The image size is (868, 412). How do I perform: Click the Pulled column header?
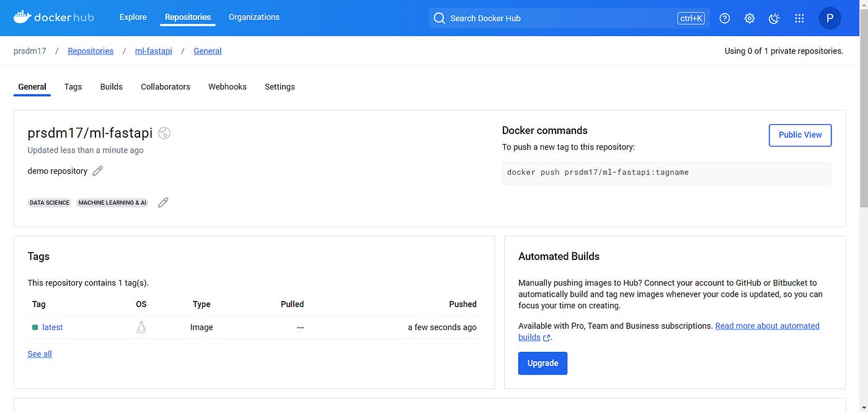click(x=292, y=304)
